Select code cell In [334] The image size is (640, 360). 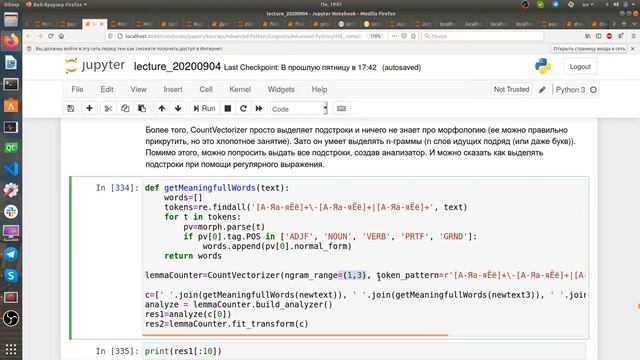pos(329,258)
